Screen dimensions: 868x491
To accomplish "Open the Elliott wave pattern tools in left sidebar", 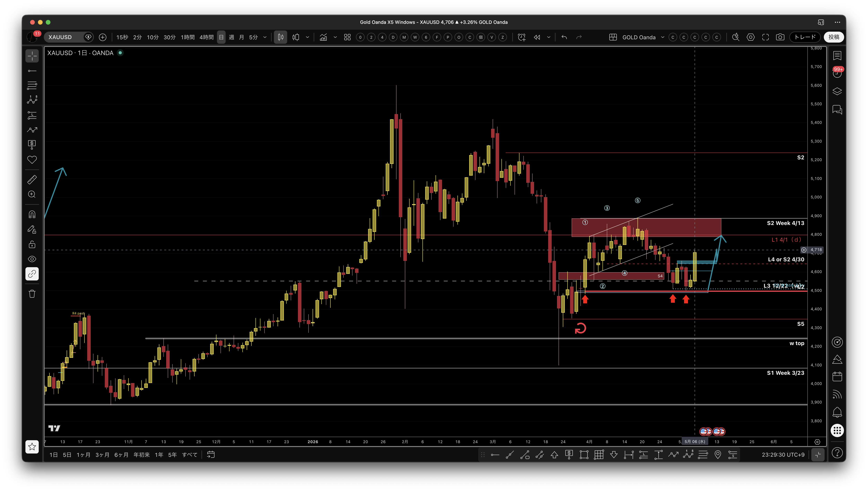I will tap(32, 100).
